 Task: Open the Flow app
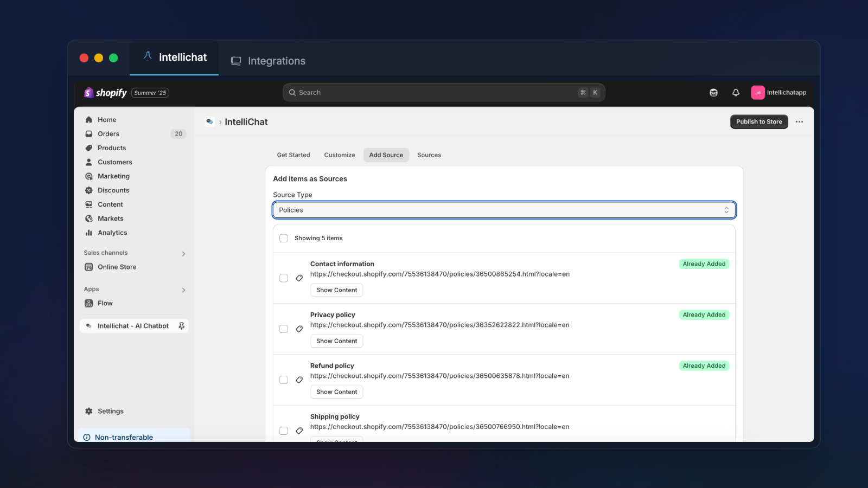pyautogui.click(x=105, y=303)
